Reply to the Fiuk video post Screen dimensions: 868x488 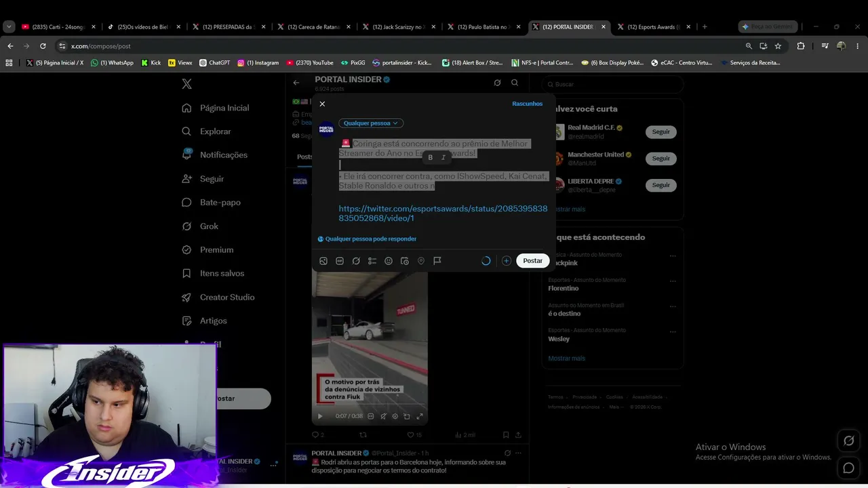tap(317, 435)
